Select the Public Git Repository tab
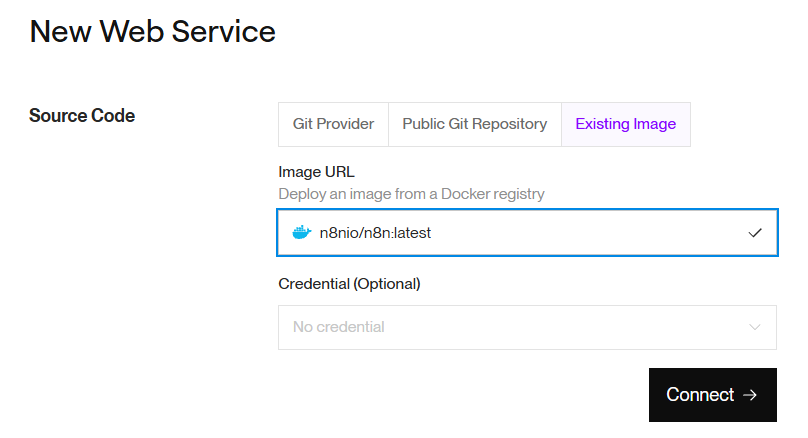 point(474,125)
